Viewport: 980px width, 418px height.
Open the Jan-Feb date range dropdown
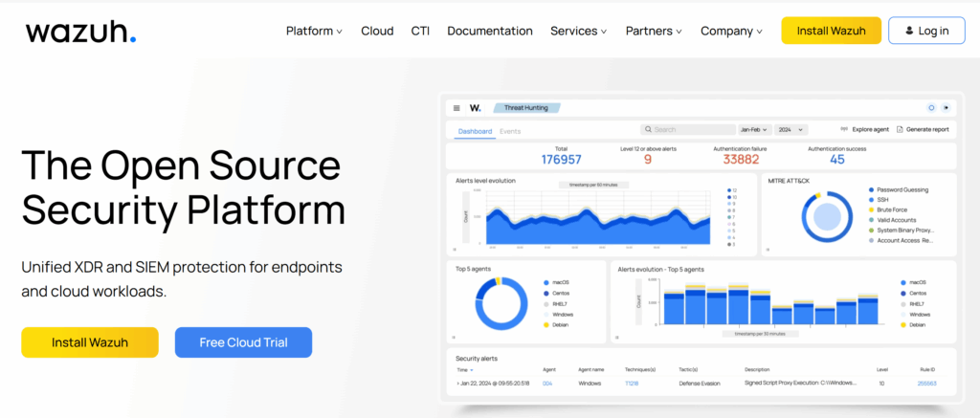754,130
